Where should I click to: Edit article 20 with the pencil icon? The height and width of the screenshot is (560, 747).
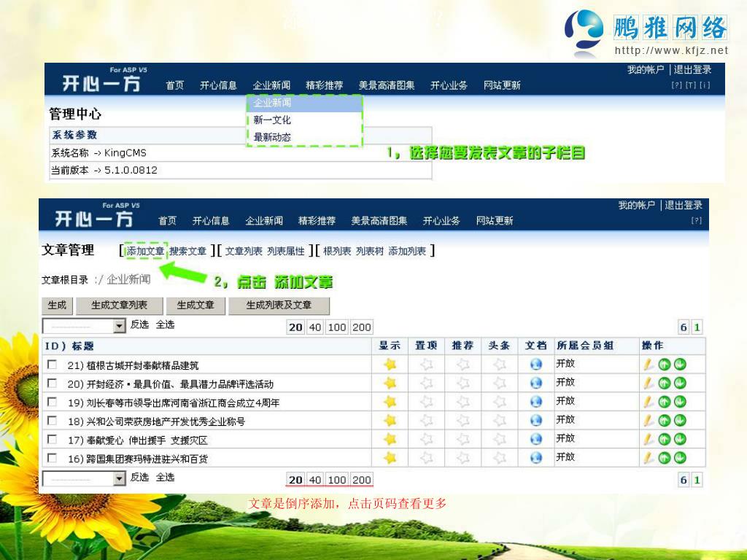coord(648,383)
